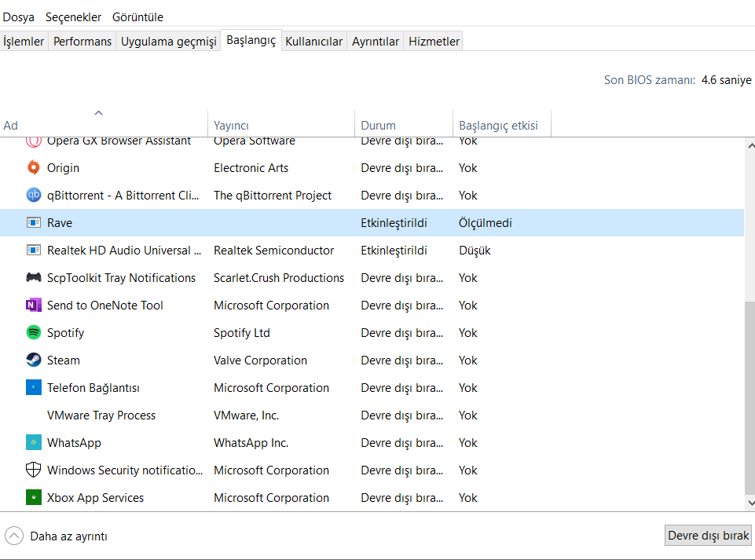Open the Seçenekler menu
This screenshot has height=560, width=755.
73,16
